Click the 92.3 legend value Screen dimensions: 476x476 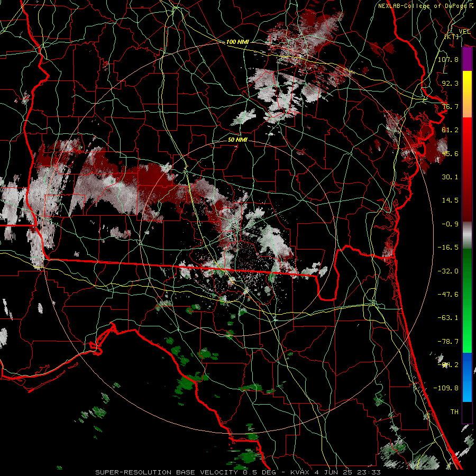(450, 83)
